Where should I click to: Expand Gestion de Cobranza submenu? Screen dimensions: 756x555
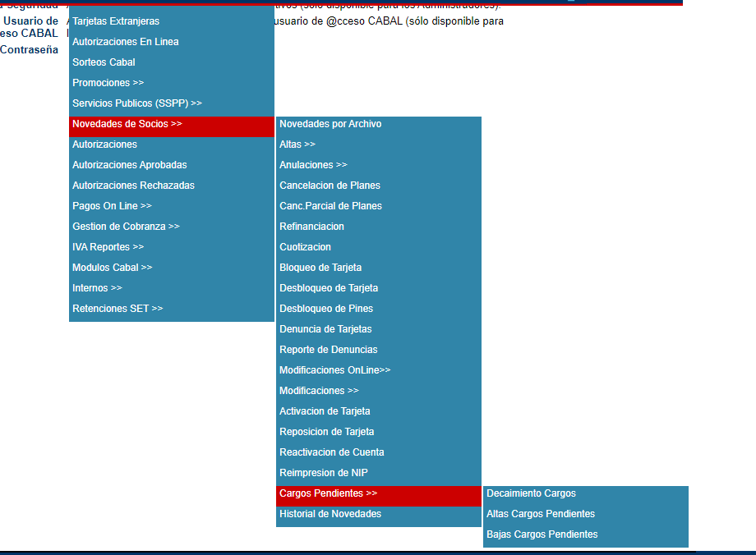click(126, 227)
